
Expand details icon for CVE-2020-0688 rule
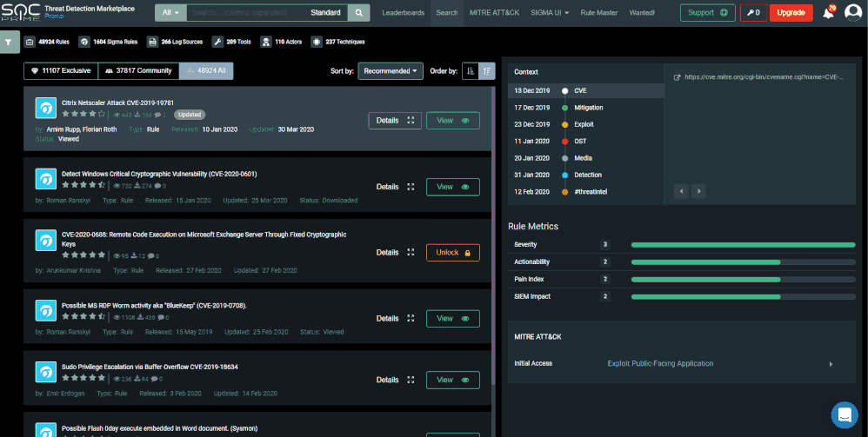pos(411,252)
